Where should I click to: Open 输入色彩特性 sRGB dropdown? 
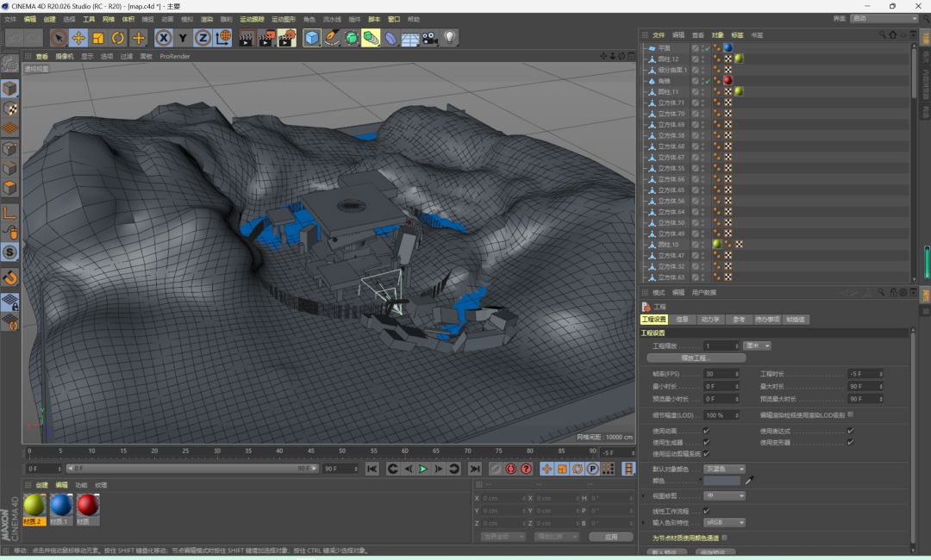click(724, 522)
